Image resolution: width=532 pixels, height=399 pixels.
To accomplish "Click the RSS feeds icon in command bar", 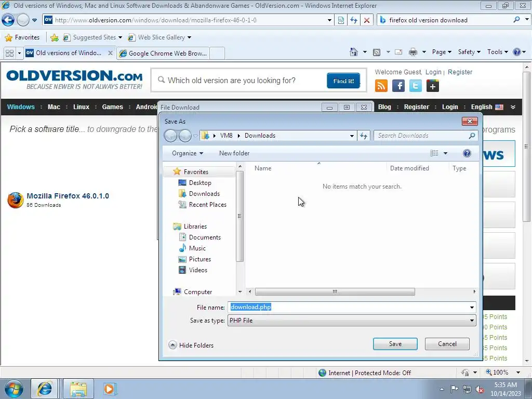I will coord(376,52).
